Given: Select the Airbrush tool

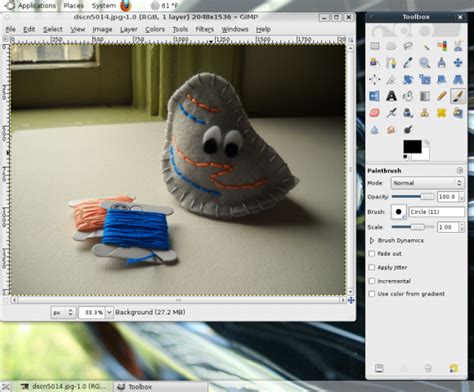Looking at the screenshot, I should [391, 113].
